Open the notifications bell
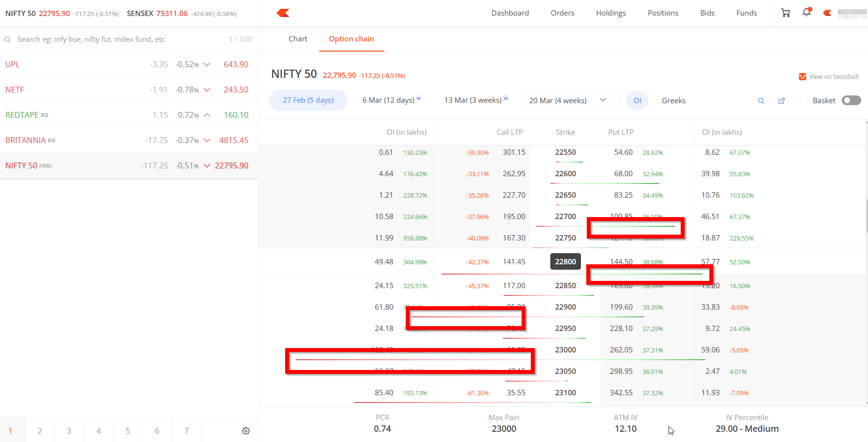The height and width of the screenshot is (442, 868). pos(807,13)
